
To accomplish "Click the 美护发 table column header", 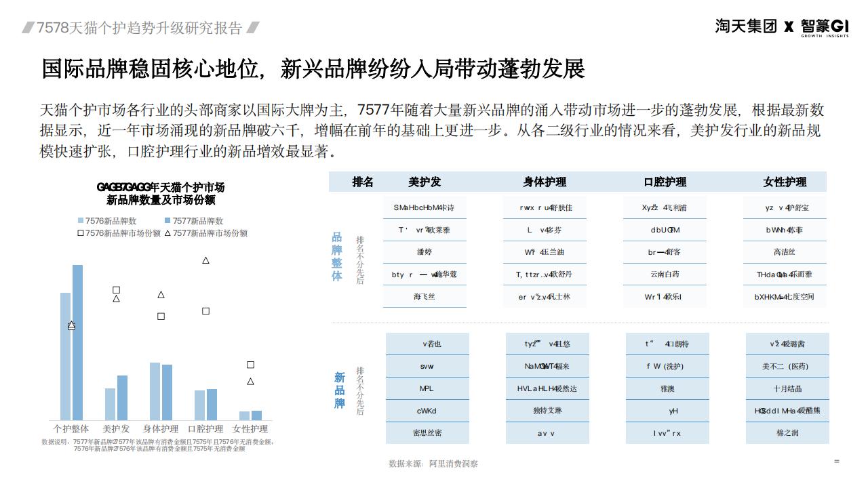I will [425, 182].
